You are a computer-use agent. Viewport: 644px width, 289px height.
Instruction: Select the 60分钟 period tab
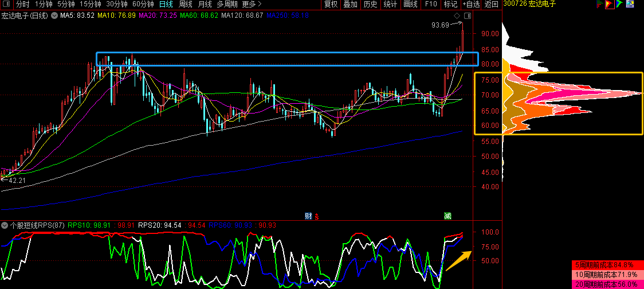(x=143, y=4)
